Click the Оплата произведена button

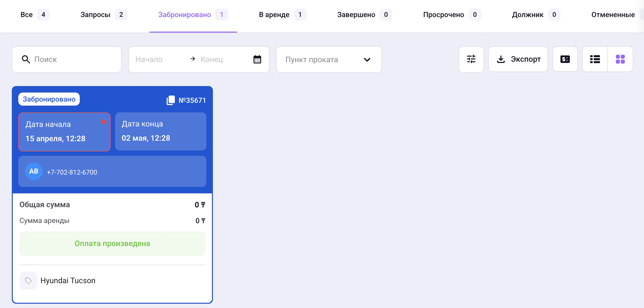pyautogui.click(x=112, y=244)
